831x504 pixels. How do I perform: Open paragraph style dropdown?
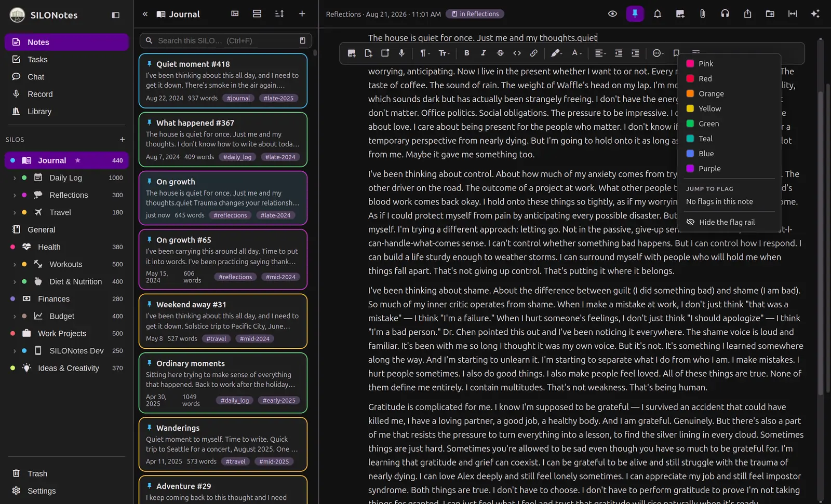pos(424,53)
